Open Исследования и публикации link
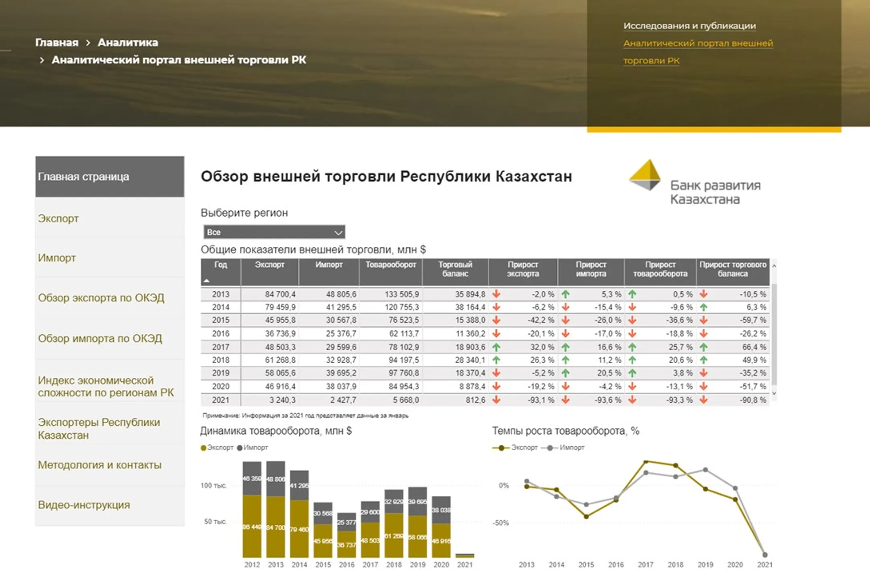This screenshot has height=588, width=870. tap(690, 26)
